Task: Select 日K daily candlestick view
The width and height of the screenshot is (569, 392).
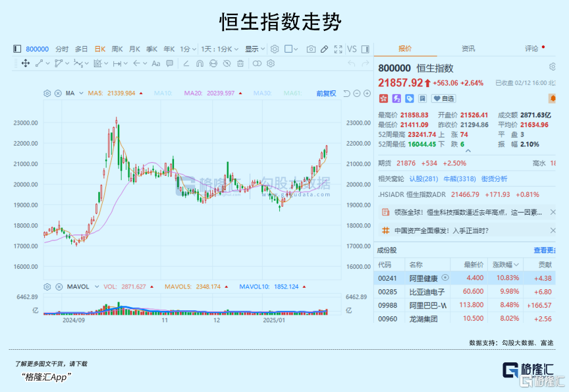Action: point(100,49)
